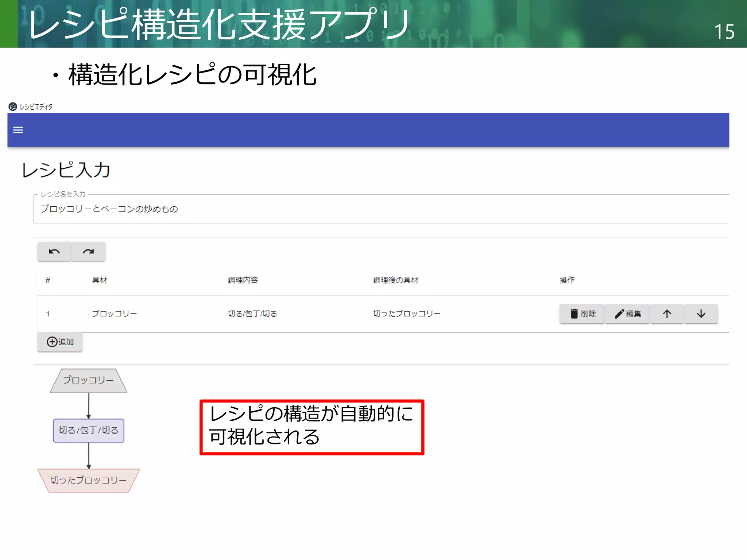747x560 pixels.
Task: Click the レシピ入力 heading
Action: coord(66,170)
